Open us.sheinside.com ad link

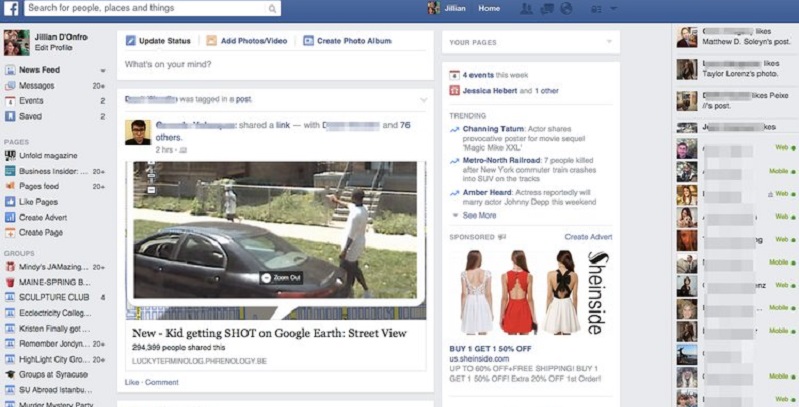pos(479,359)
